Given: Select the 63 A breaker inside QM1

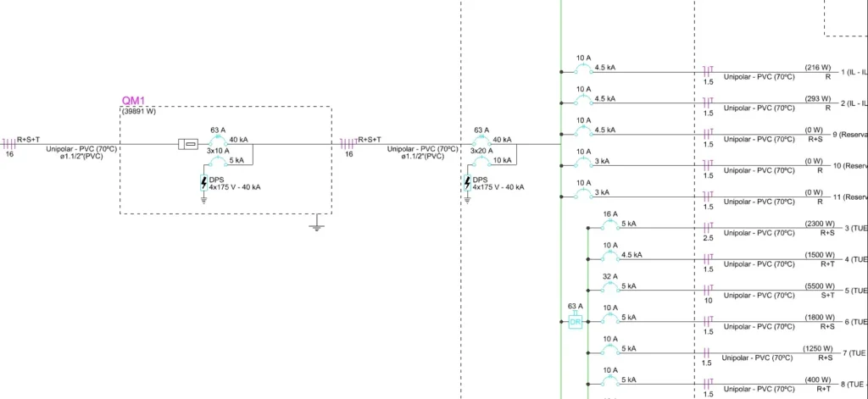Looking at the screenshot, I should point(217,142).
